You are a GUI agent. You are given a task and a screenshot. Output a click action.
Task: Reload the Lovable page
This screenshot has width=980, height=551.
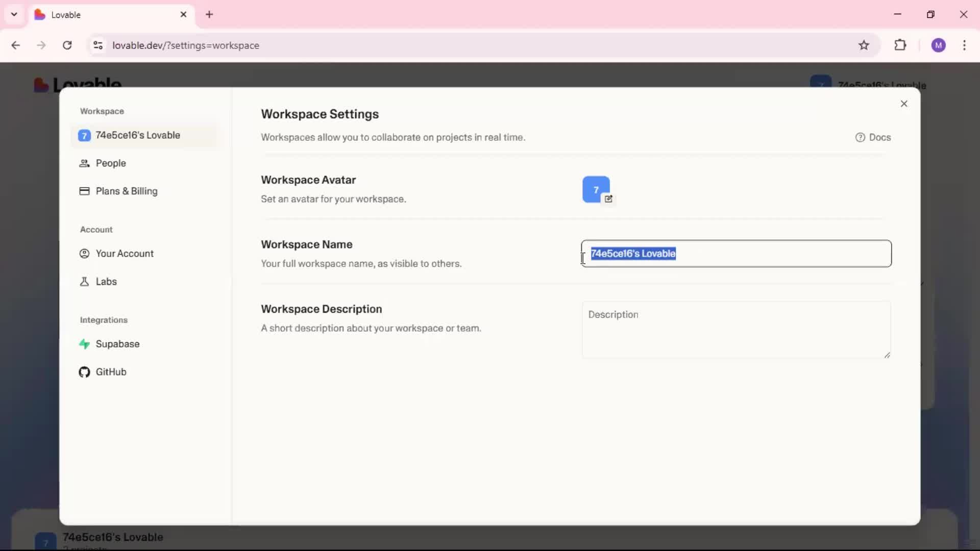[x=67, y=45]
